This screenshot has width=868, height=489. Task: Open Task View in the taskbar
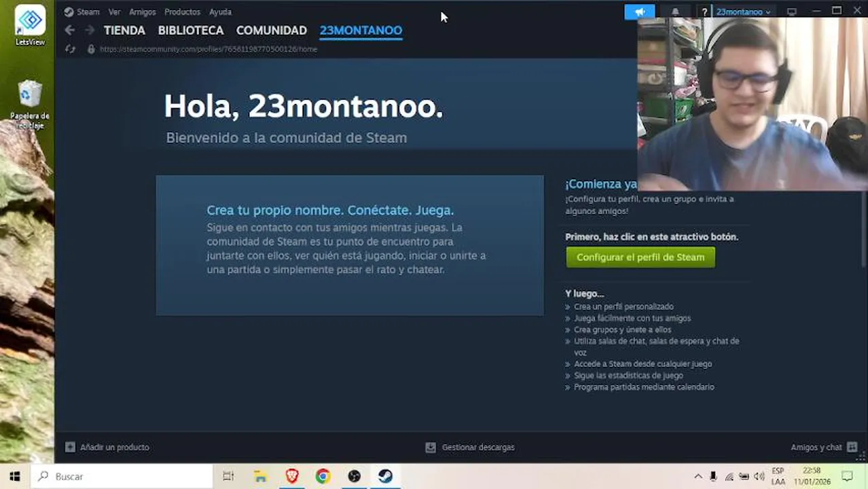[228, 476]
